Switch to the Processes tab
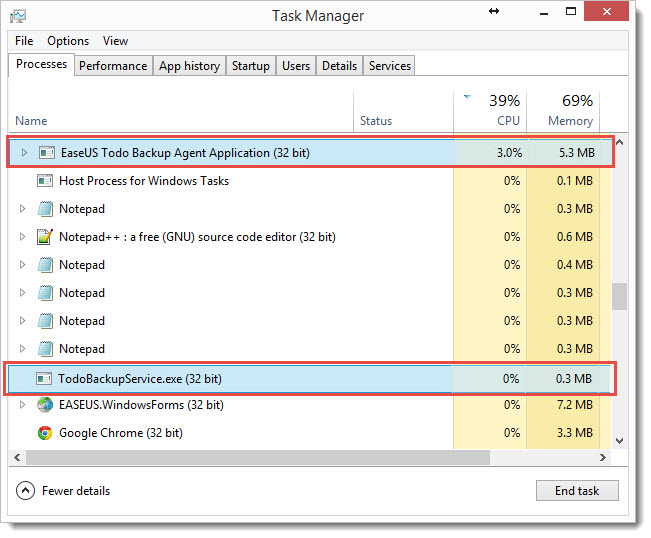The height and width of the screenshot is (538, 651). click(42, 64)
